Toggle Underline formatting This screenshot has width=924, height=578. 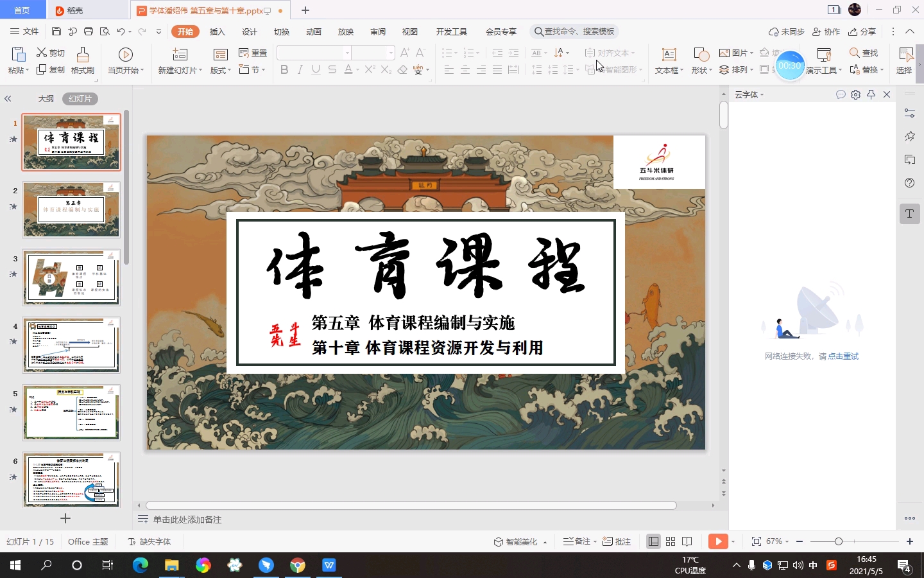(x=316, y=69)
